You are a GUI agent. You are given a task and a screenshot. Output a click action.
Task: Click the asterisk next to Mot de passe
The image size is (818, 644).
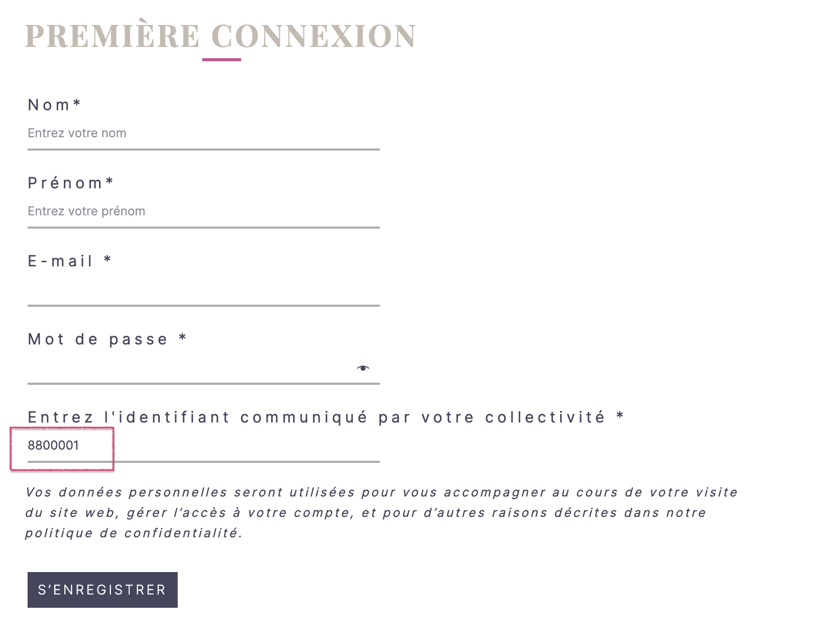(183, 338)
